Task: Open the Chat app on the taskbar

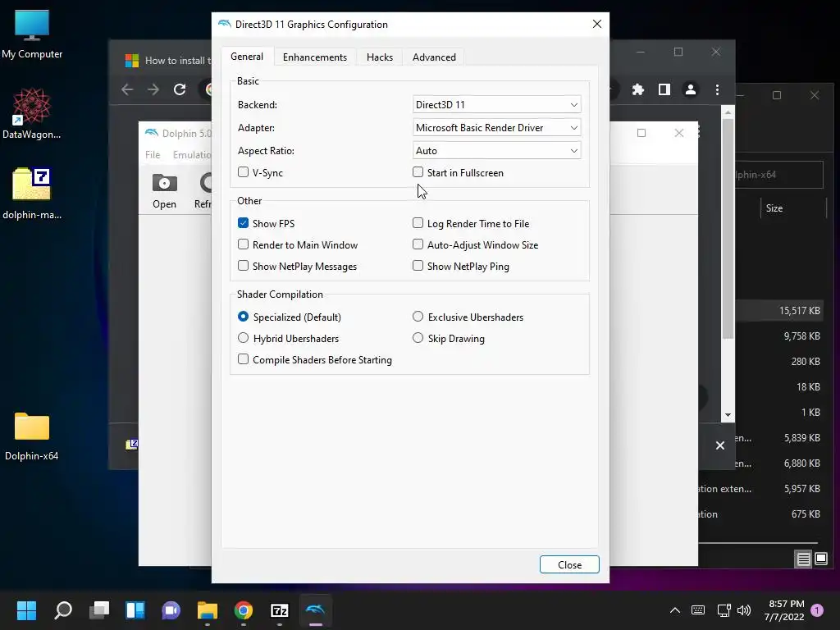Action: pos(171,610)
